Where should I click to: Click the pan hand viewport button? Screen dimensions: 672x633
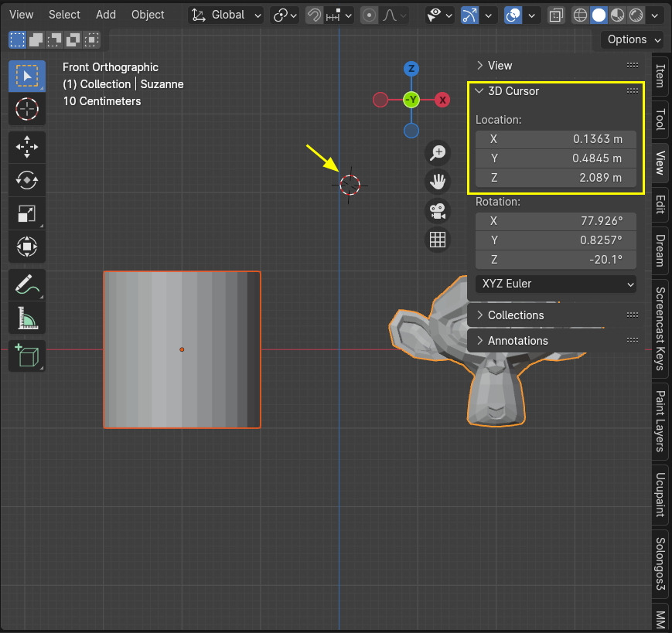coord(438,182)
